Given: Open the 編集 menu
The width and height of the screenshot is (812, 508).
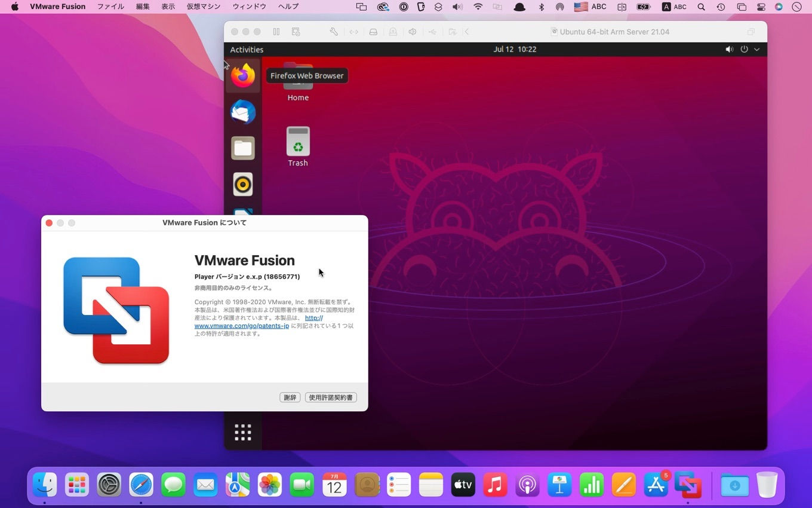Looking at the screenshot, I should click(x=143, y=7).
